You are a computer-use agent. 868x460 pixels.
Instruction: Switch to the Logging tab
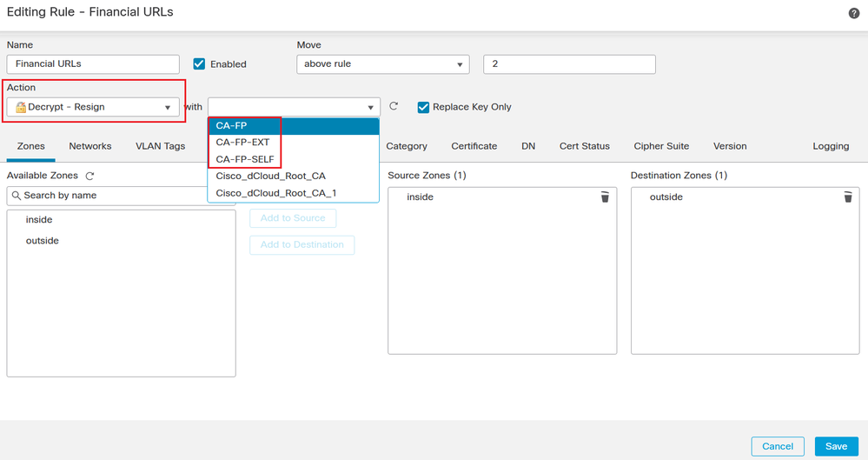tap(831, 146)
